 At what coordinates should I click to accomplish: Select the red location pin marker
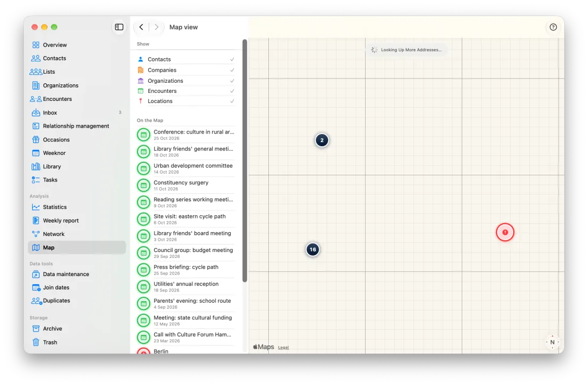click(x=505, y=232)
